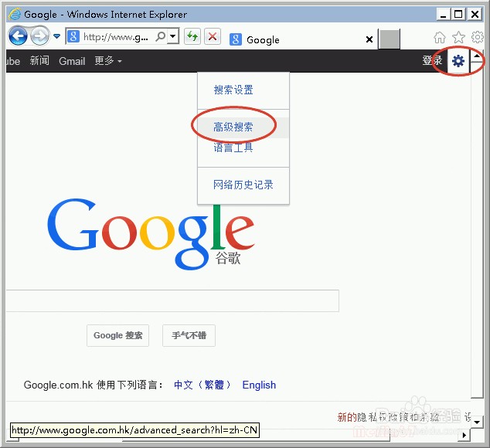Viewport: 490px width, 448px height.
Task: Click the vertical scrollbar down arrow
Action: tap(477, 422)
